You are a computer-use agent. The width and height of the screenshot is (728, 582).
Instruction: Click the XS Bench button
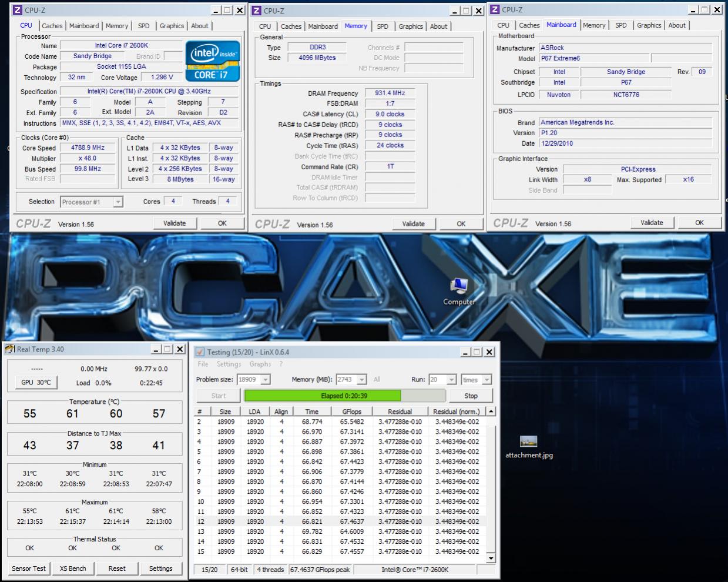tap(73, 568)
